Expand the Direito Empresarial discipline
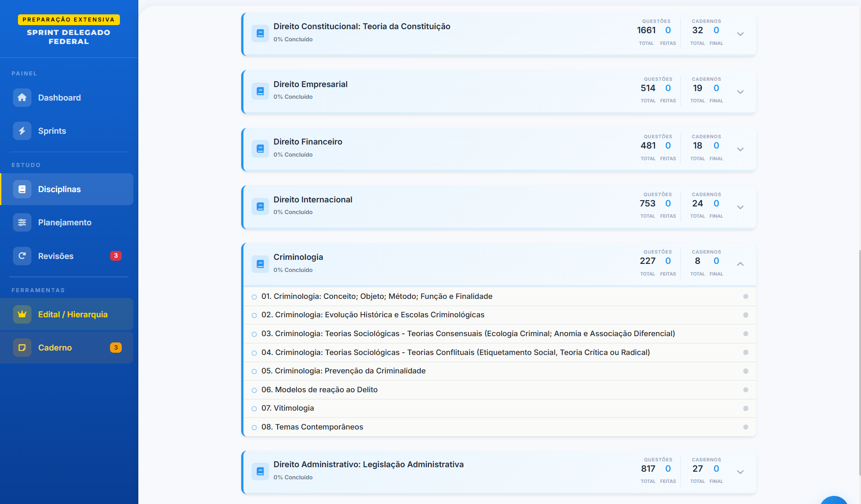 [740, 92]
